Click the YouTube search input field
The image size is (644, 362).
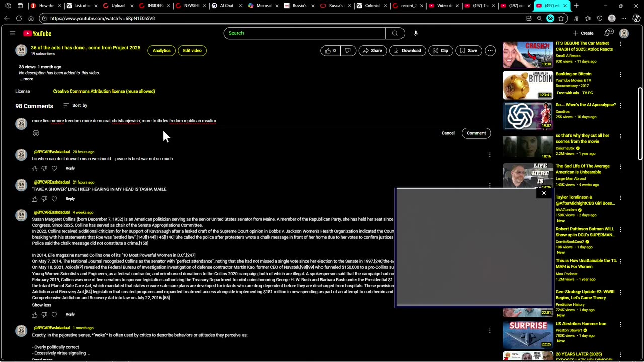tap(305, 33)
